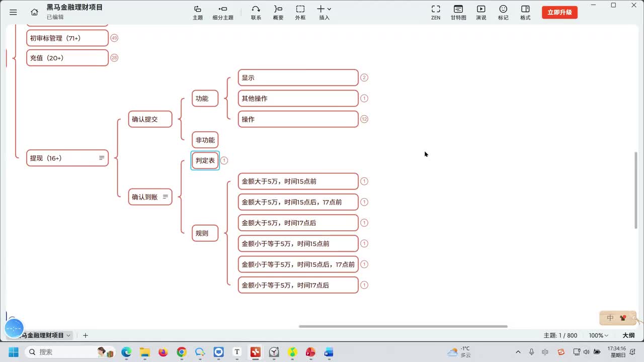Screen dimensions: 644x362
Task: Open the hamburger main menu
Action: (13, 12)
